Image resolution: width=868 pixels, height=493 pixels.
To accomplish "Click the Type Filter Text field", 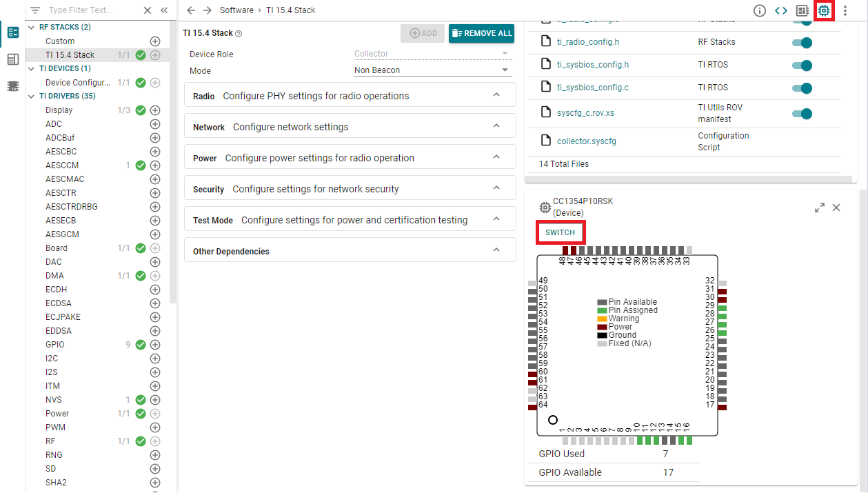I will tap(90, 10).
